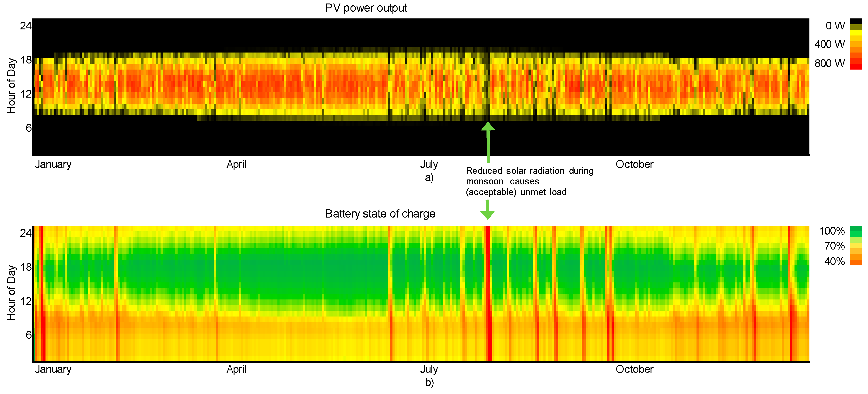
Task: Click the 'b)' subfigure label
Action: [x=429, y=383]
